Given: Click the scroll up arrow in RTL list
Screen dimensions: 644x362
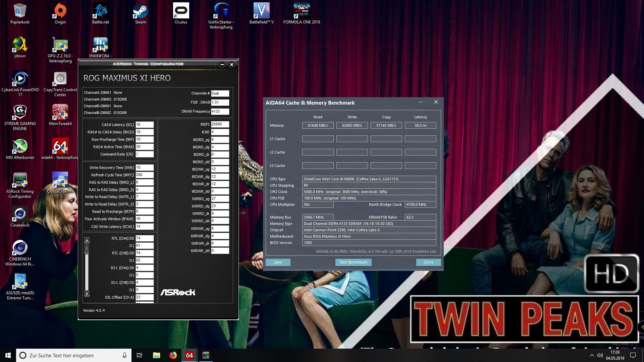Looking at the screenshot, I should [x=87, y=240].
